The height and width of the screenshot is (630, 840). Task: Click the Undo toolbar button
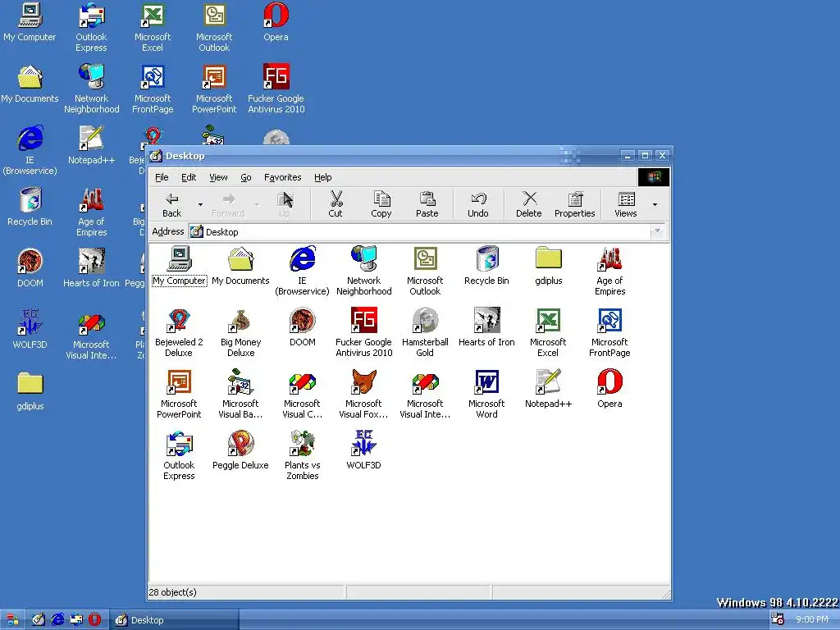click(478, 204)
